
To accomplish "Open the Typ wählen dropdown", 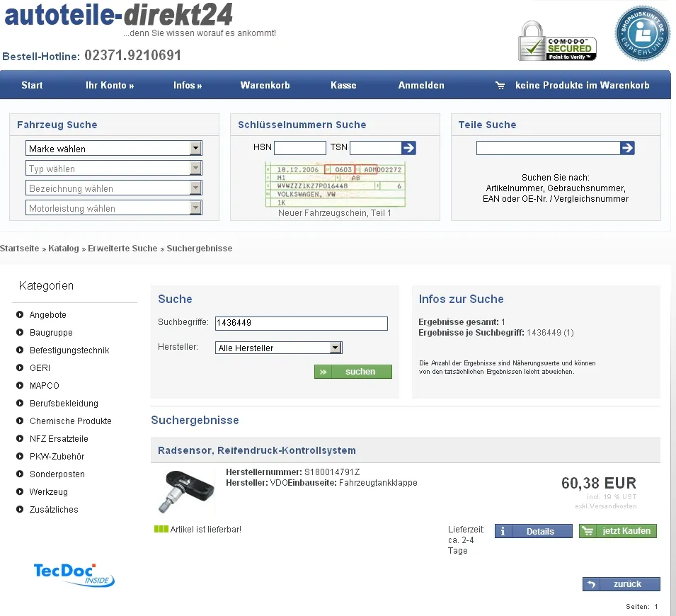I will [x=114, y=169].
